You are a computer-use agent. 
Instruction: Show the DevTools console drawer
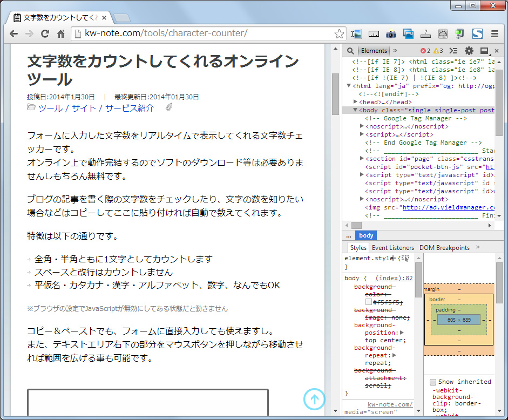[x=454, y=51]
